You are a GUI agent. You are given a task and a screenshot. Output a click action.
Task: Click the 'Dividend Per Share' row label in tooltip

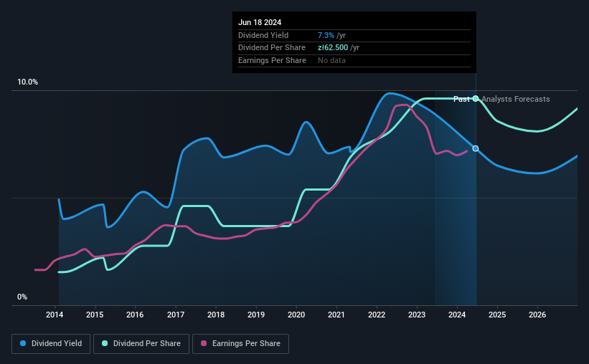pos(272,48)
